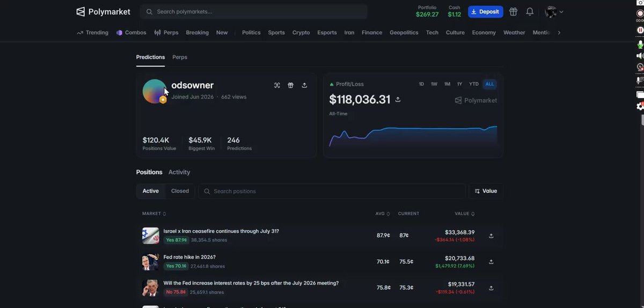Sort by MARKET column
Screen dimensions: 644x308
click(154, 214)
